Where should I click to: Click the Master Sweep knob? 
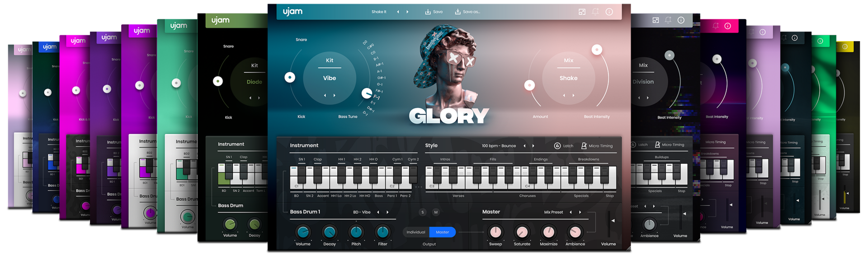coord(495,232)
